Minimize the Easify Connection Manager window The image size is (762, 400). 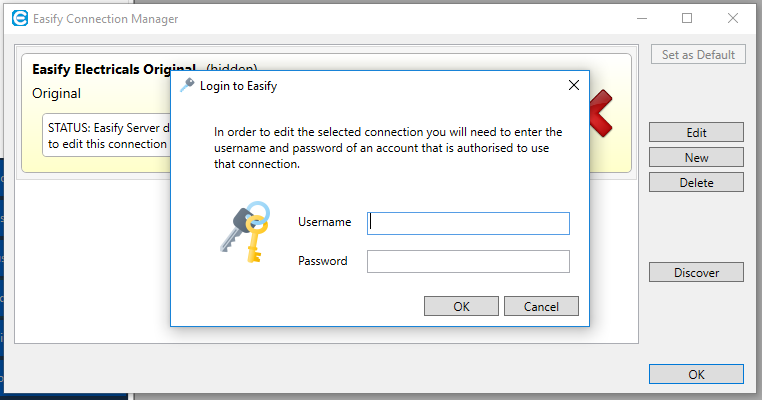(641, 18)
